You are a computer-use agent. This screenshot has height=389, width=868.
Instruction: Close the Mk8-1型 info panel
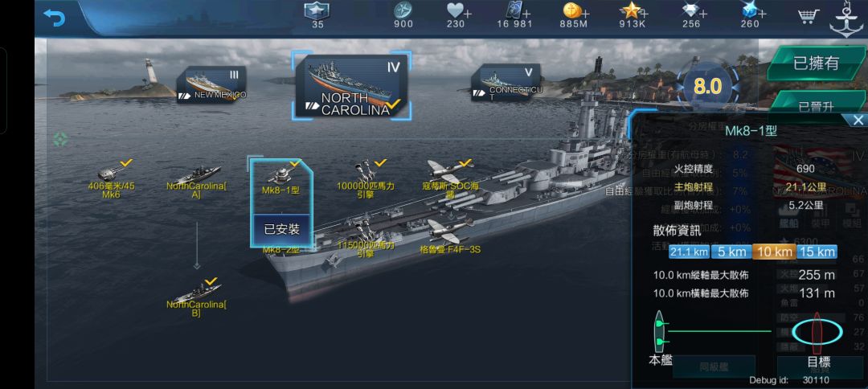[x=858, y=120]
